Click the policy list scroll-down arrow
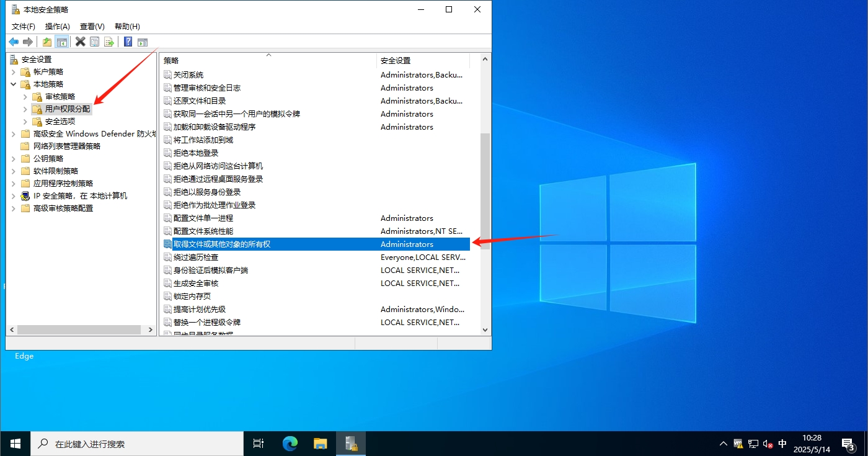Screen dimensions: 868x456 pos(485,330)
